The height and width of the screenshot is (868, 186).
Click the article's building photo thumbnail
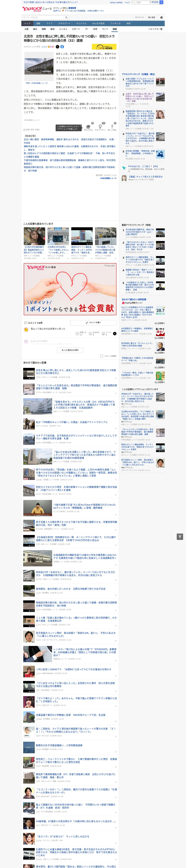[39, 66]
